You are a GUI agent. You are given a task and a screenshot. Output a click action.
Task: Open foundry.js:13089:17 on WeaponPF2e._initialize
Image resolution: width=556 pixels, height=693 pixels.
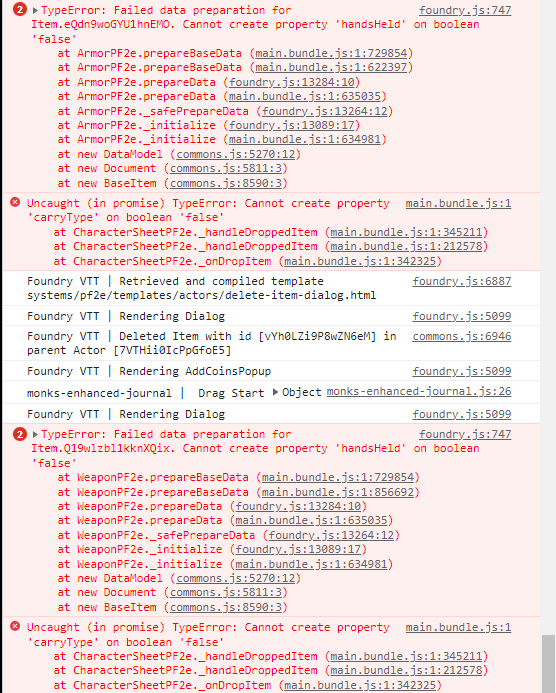pos(298,549)
